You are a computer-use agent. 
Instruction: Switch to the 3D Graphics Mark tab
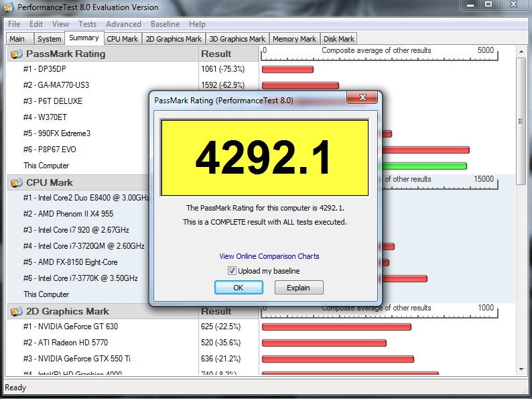pos(237,39)
